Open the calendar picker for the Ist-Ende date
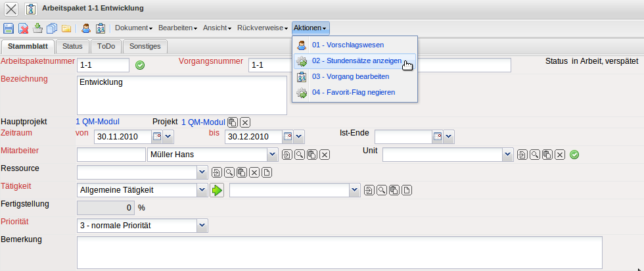The image size is (644, 271). (x=438, y=137)
